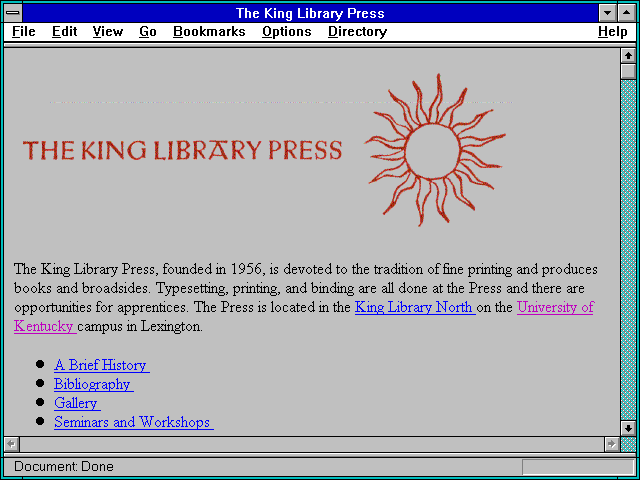640x480 pixels.
Task: Follow the University of Kentucky link
Action: click(555, 307)
